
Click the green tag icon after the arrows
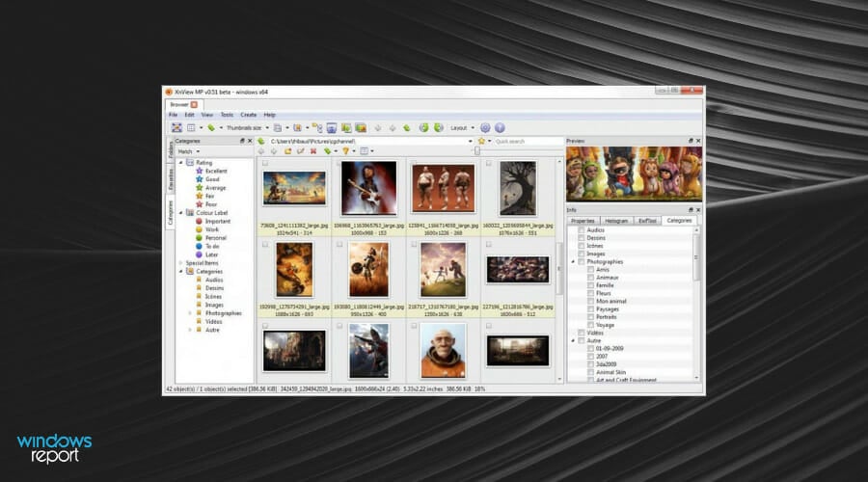[407, 128]
